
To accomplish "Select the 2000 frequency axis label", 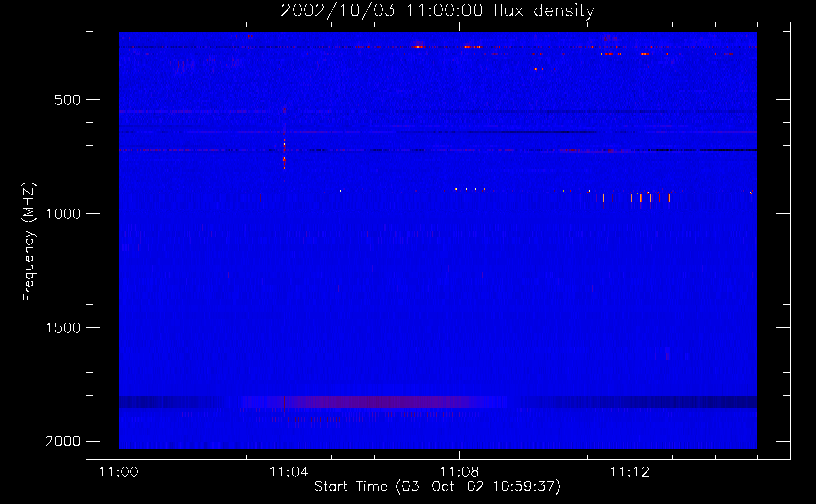I will (x=63, y=442).
